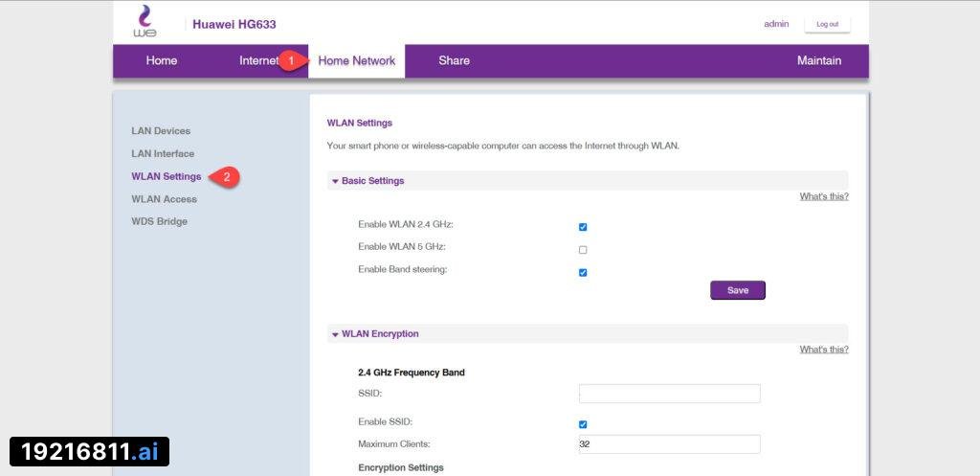Uncheck Enable WLAN 2.4 GHz checkbox

tap(583, 227)
